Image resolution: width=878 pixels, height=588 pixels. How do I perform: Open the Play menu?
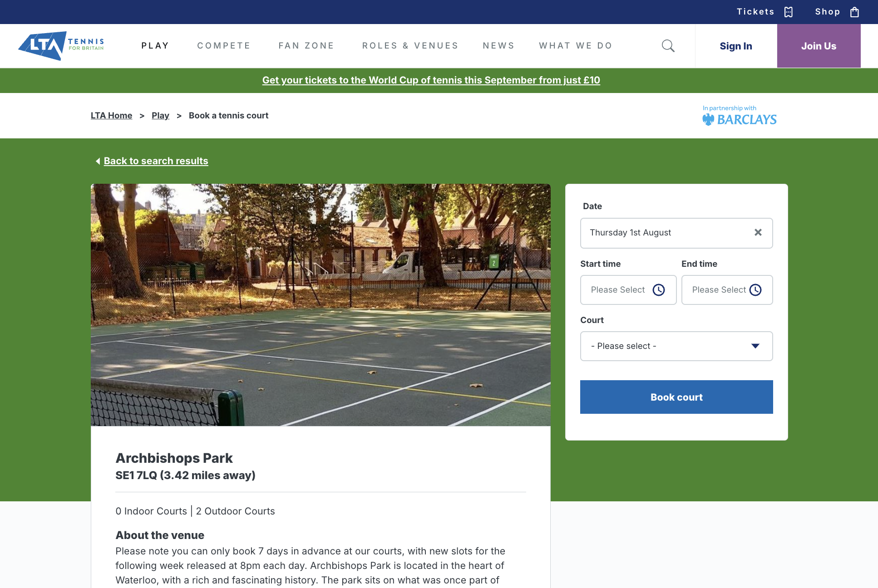pos(155,46)
